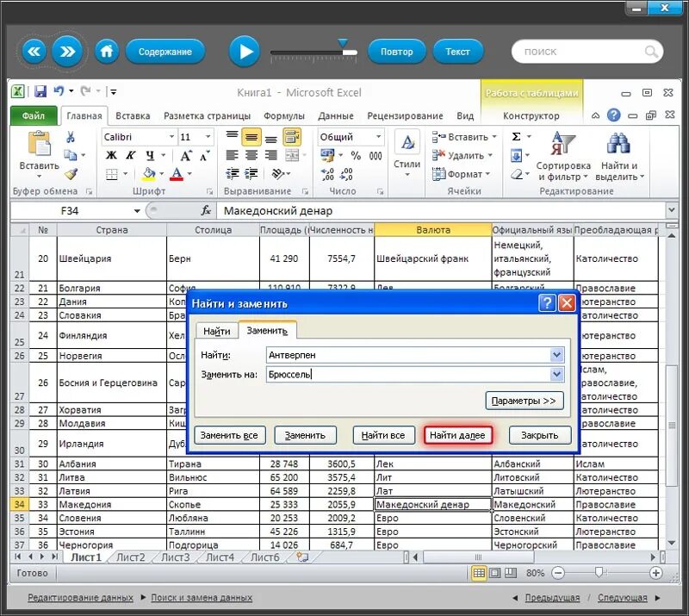Click the Содержание button
The image size is (689, 616).
(165, 52)
